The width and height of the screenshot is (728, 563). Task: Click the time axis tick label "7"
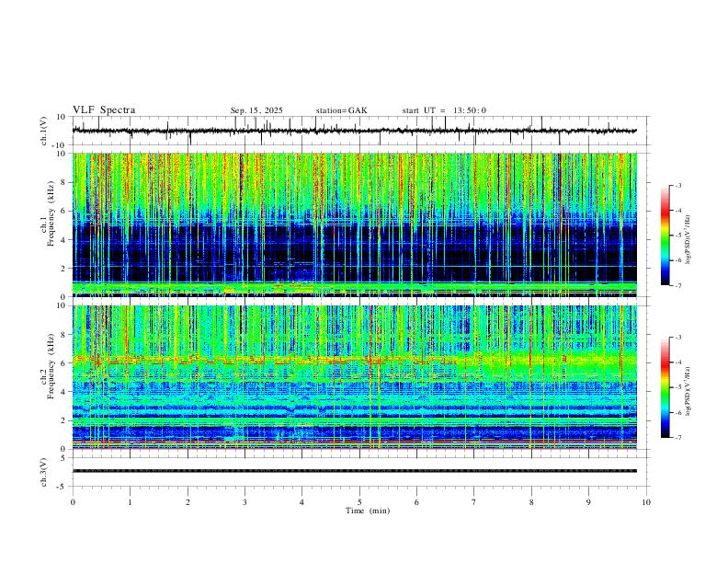pyautogui.click(x=474, y=502)
